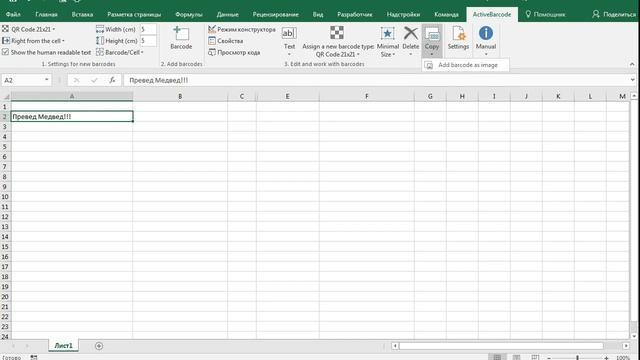Select column F header

[367, 96]
